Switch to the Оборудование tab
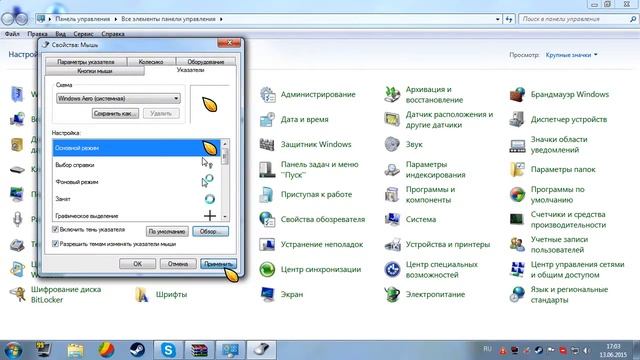 click(x=206, y=62)
